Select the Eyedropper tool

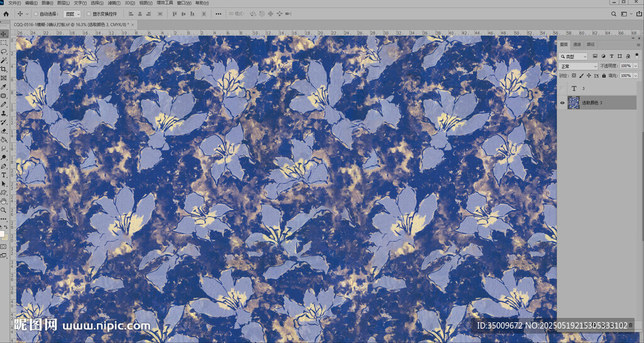(4, 87)
